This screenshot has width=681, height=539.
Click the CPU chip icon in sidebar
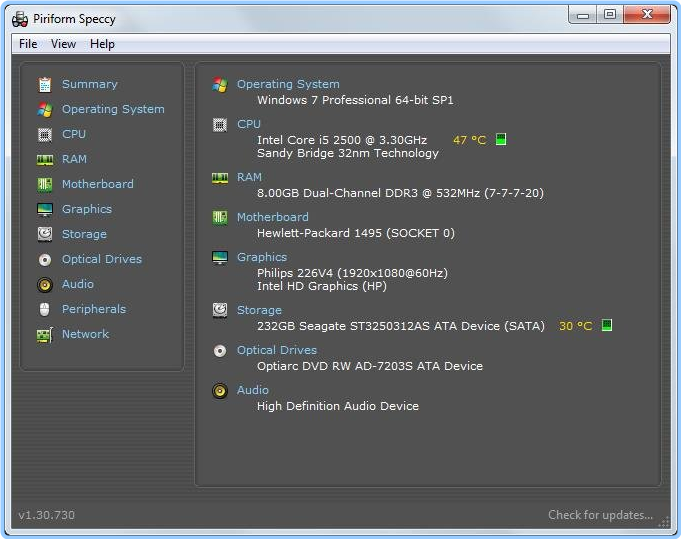(x=45, y=135)
